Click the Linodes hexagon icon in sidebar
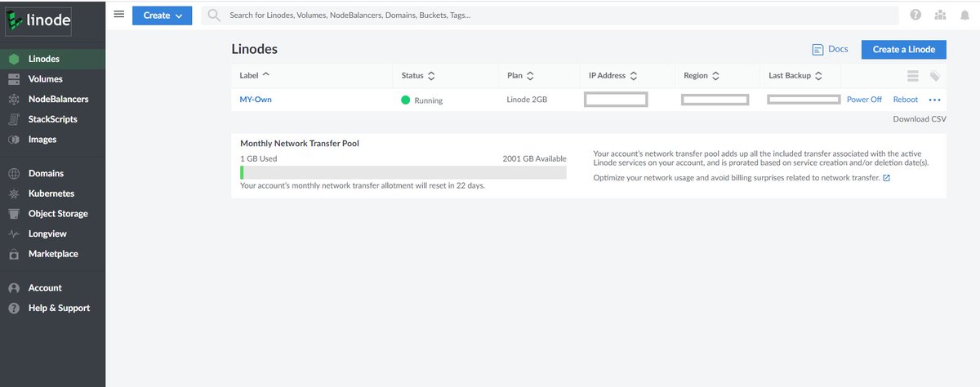The width and height of the screenshot is (980, 387). 14,59
